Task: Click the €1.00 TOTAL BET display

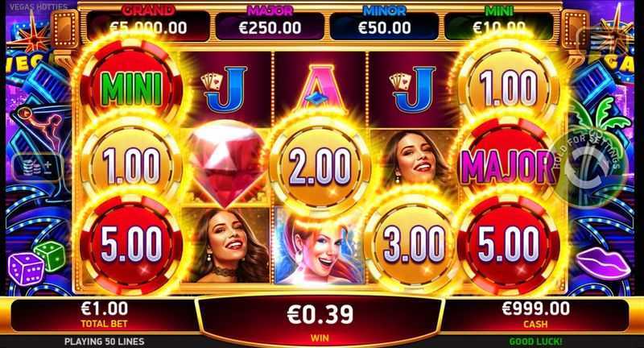Action: 105,315
